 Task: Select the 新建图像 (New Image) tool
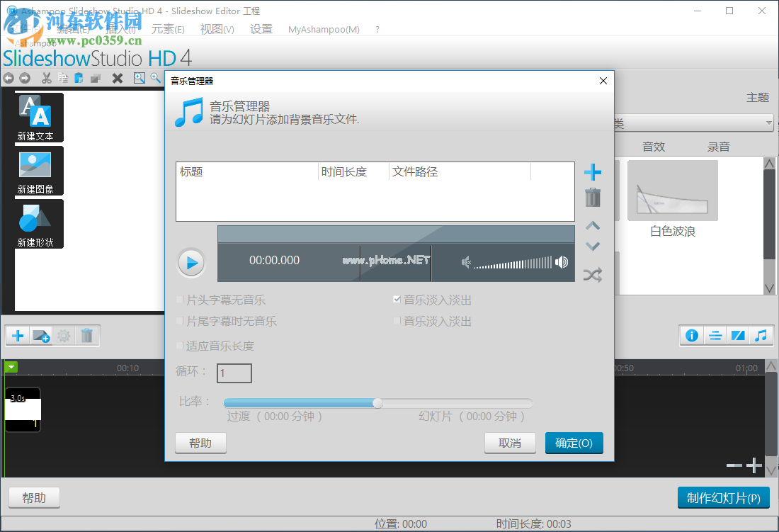coord(37,171)
